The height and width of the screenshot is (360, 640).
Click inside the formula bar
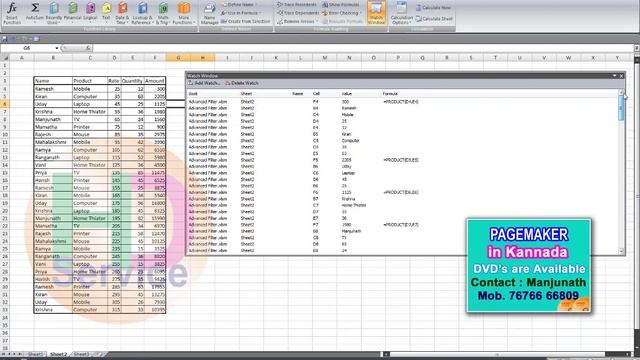click(363, 48)
